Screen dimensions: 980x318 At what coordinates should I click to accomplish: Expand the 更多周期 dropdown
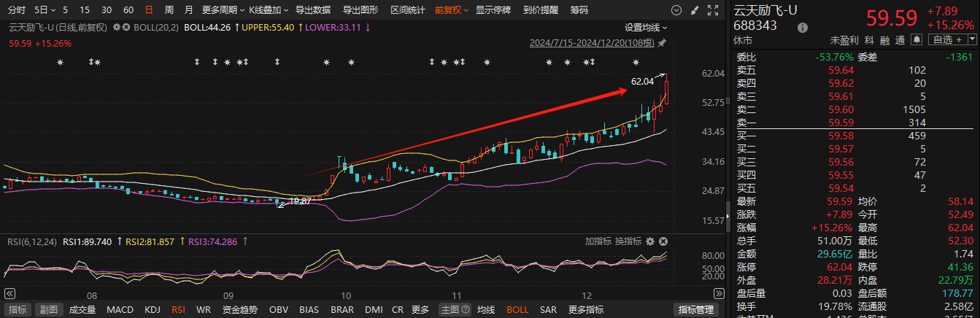[219, 10]
